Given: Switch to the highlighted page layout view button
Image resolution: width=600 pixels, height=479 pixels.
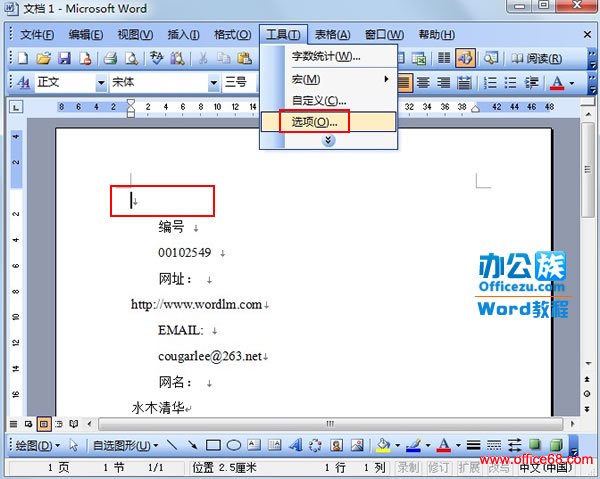Looking at the screenshot, I should [x=45, y=424].
